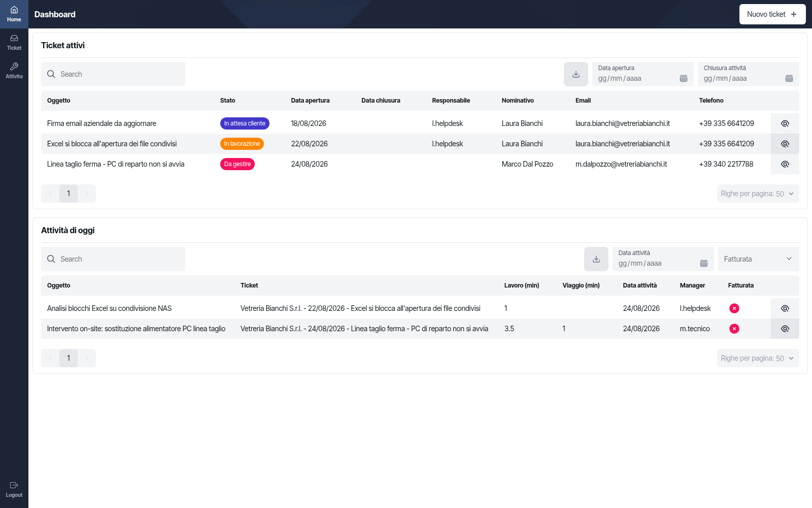The width and height of the screenshot is (812, 508).
Task: Click Fatturata red X for Intervento on-site row
Action: (x=734, y=329)
